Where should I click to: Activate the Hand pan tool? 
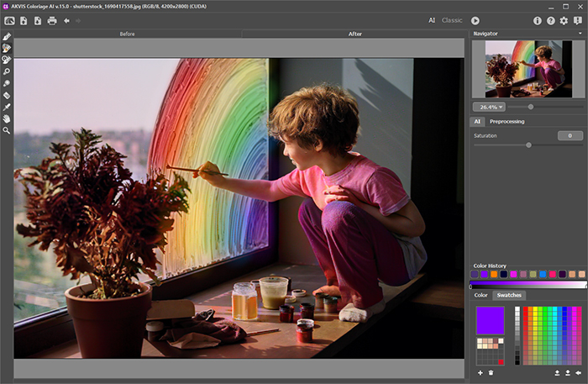[x=7, y=119]
